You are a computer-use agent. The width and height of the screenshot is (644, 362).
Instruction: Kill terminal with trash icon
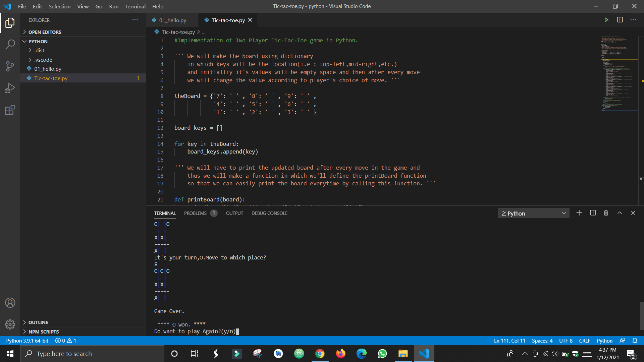click(x=606, y=213)
